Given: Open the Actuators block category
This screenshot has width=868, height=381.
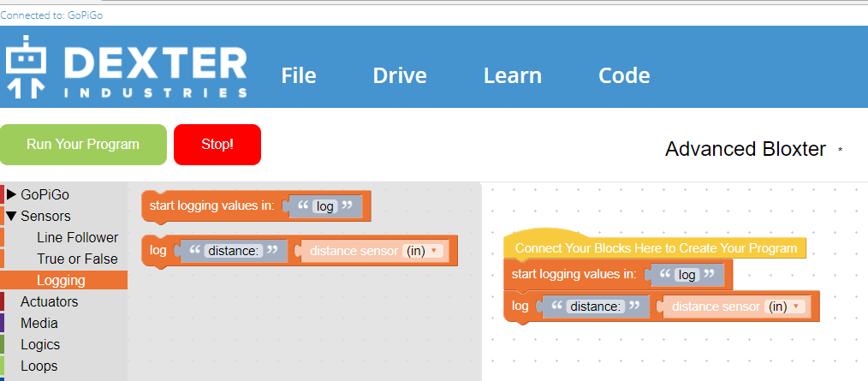Looking at the screenshot, I should (x=49, y=301).
